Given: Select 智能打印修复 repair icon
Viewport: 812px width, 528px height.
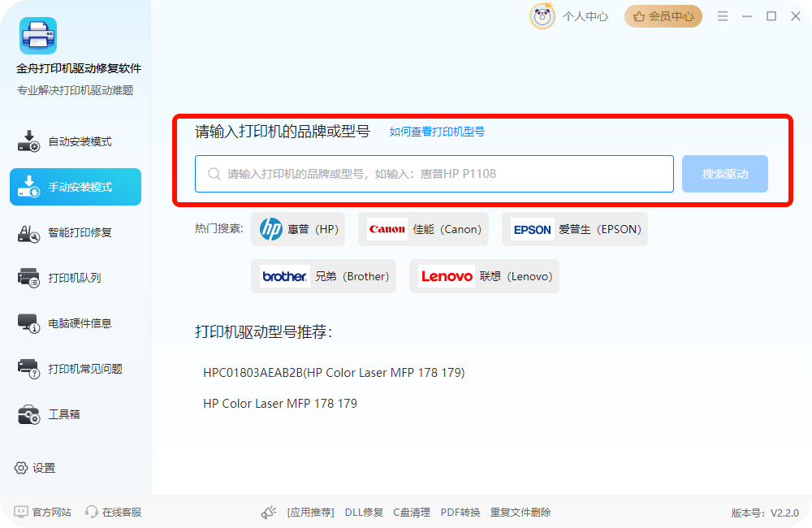Looking at the screenshot, I should 28,232.
